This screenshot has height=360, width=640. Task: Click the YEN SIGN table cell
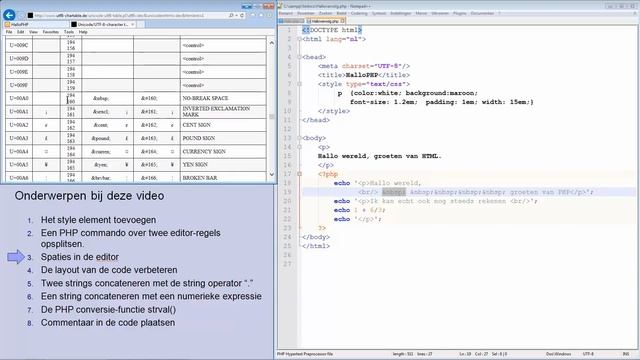pyautogui.click(x=223, y=164)
